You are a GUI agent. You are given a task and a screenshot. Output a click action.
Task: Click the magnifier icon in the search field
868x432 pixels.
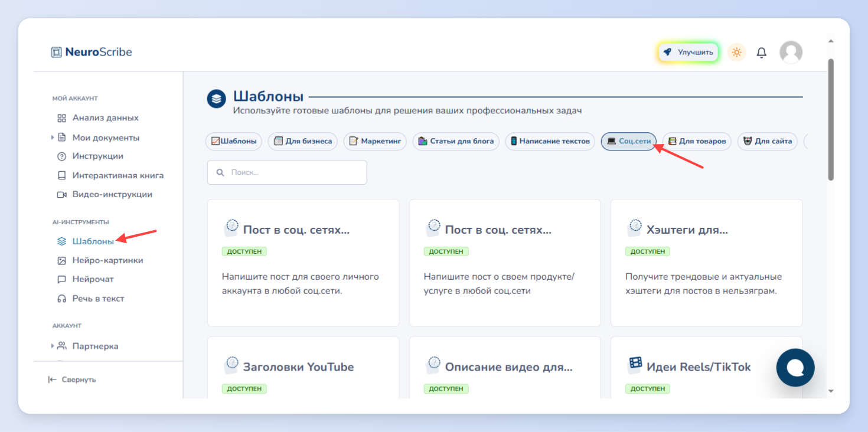point(220,173)
